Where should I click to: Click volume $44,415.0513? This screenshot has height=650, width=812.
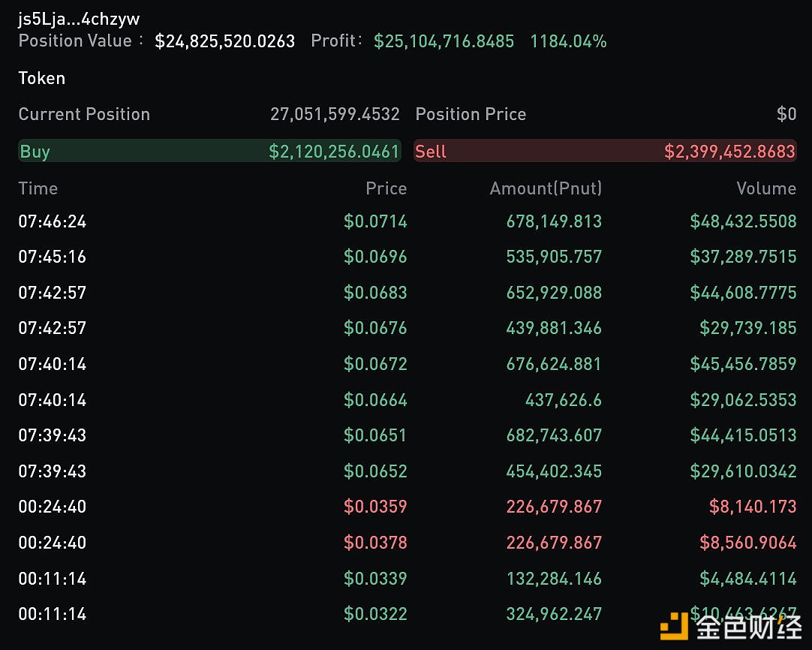click(743, 435)
